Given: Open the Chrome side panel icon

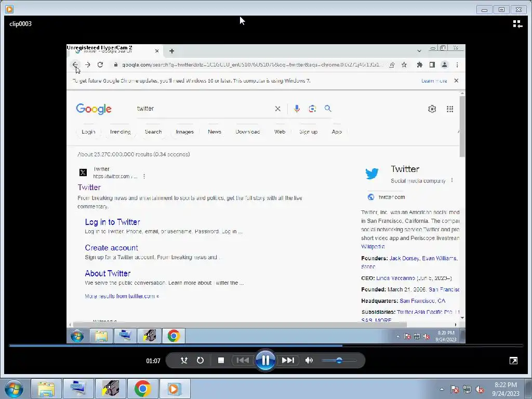Looking at the screenshot, I should tap(432, 65).
